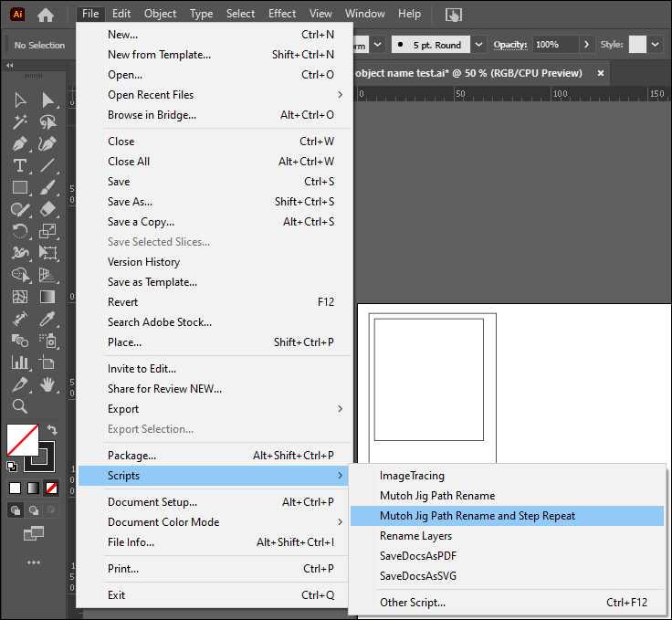The width and height of the screenshot is (672, 620).
Task: Select the Rotate tool
Action: (x=20, y=231)
